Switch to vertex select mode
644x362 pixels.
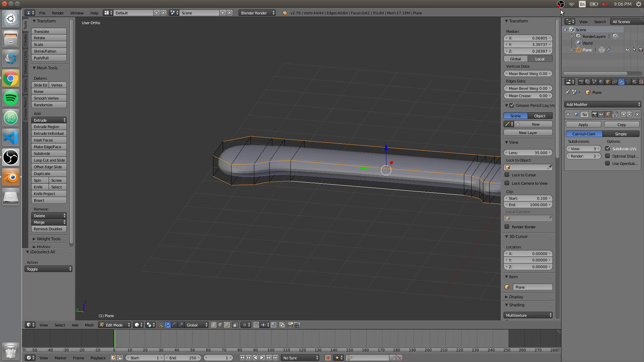(214, 325)
